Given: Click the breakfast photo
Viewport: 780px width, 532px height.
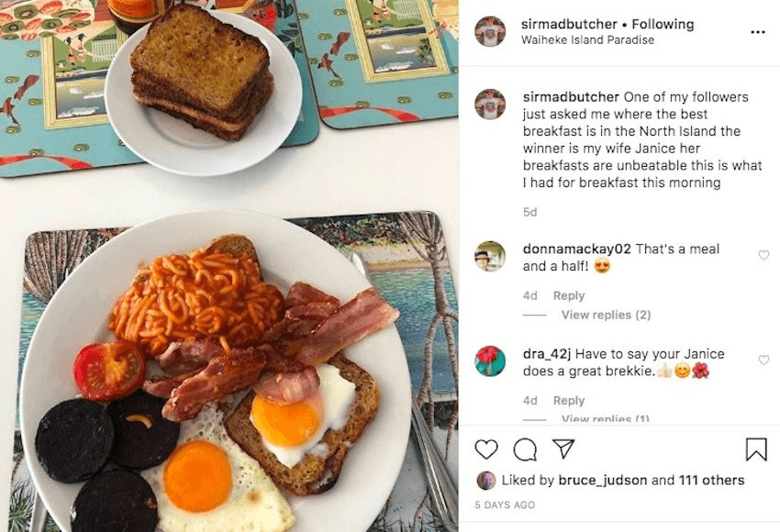Looking at the screenshot, I should point(228,266).
